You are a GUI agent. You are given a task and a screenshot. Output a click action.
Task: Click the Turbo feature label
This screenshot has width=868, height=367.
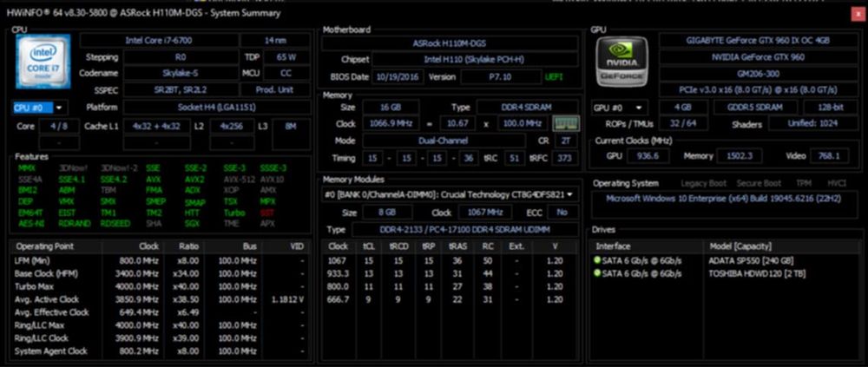point(234,213)
